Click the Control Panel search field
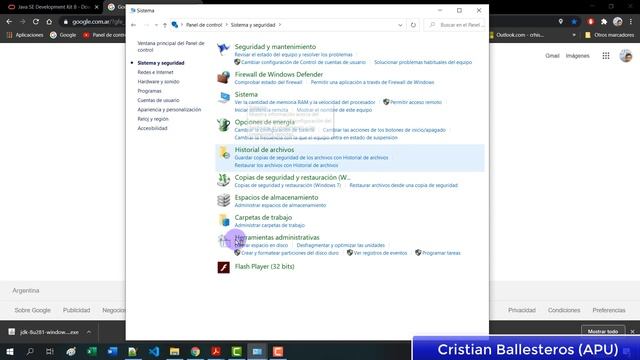Image resolution: width=640 pixels, height=360 pixels. point(456,25)
